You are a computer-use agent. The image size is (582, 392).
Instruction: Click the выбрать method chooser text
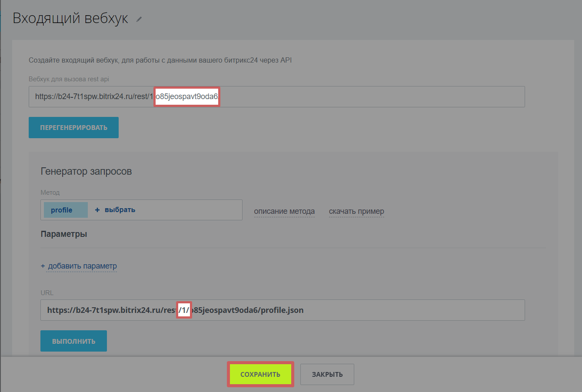[120, 210]
